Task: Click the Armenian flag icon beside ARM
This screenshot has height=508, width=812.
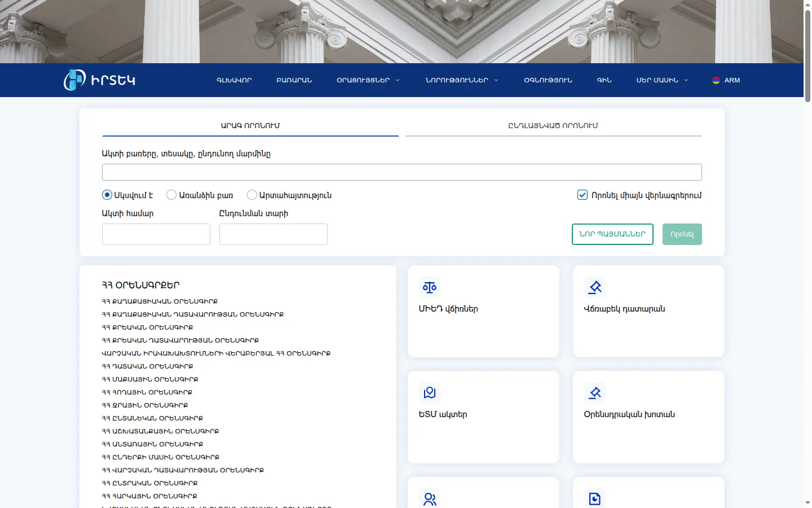Action: [716, 80]
